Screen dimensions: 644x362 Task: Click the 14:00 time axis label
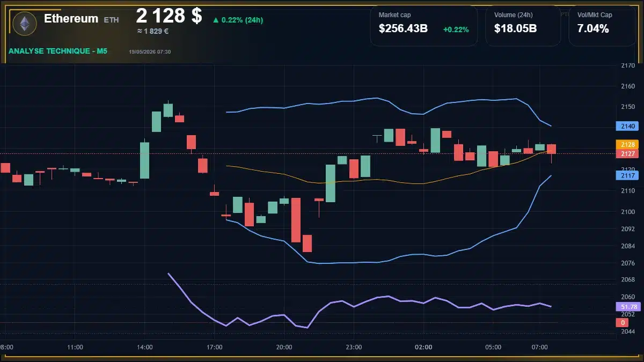click(x=145, y=348)
